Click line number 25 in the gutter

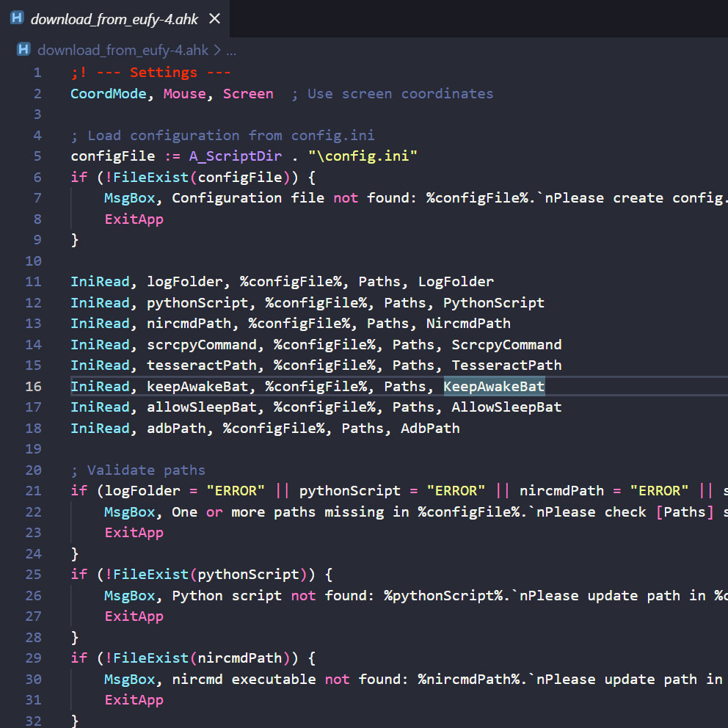pyautogui.click(x=34, y=574)
